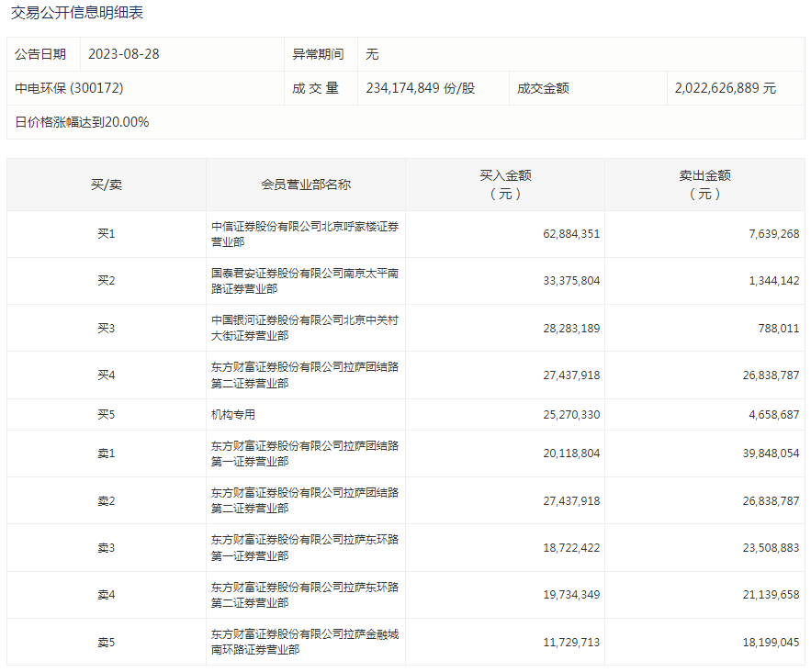
Task: Select buy amount 28,283,189
Action: click(x=571, y=329)
